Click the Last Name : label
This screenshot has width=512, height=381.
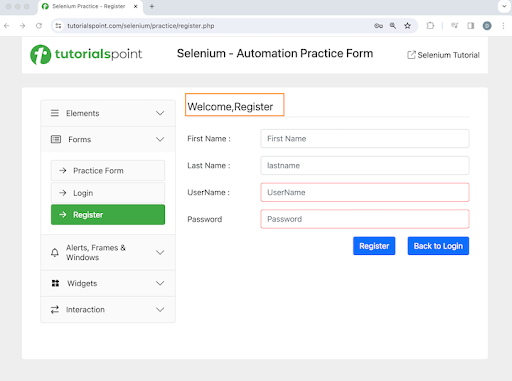(209, 166)
